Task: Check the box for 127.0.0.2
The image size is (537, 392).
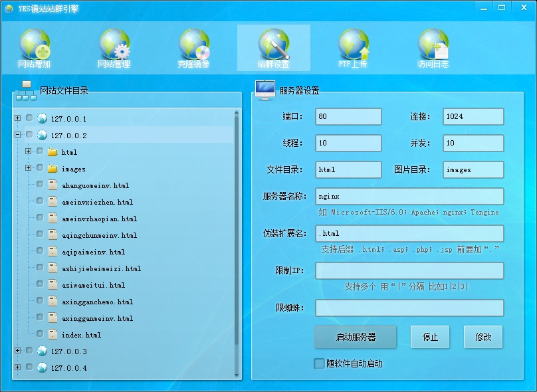Action: 29,134
